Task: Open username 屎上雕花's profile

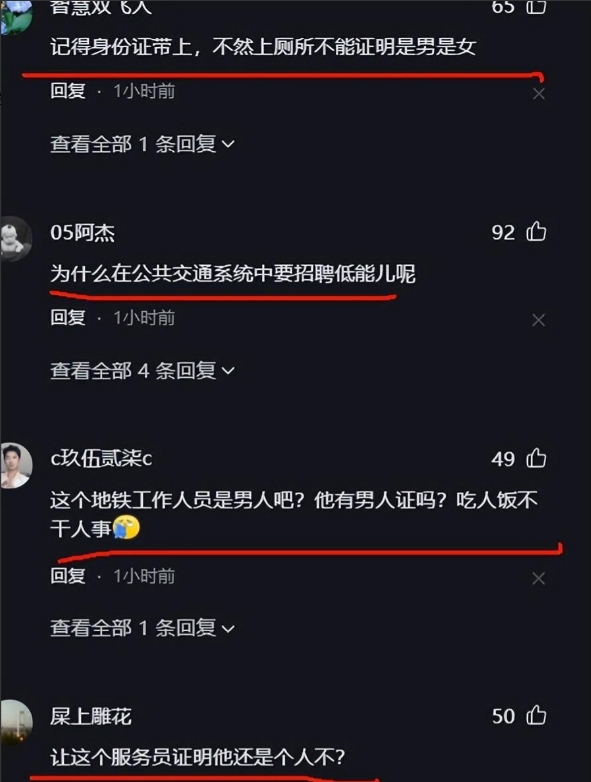Action: pyautogui.click(x=91, y=716)
